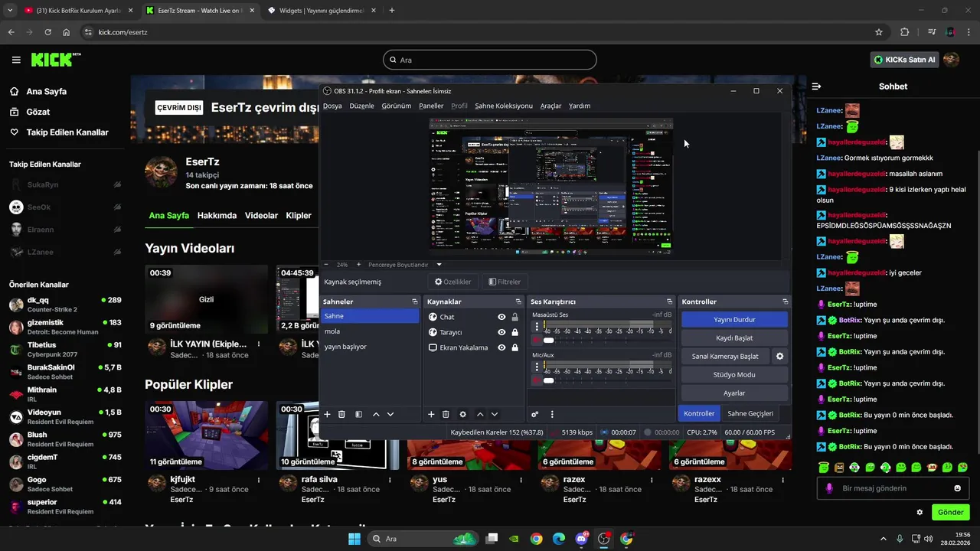Image resolution: width=980 pixels, height=551 pixels.
Task: Zoom in the OBS preview
Action: (358, 265)
